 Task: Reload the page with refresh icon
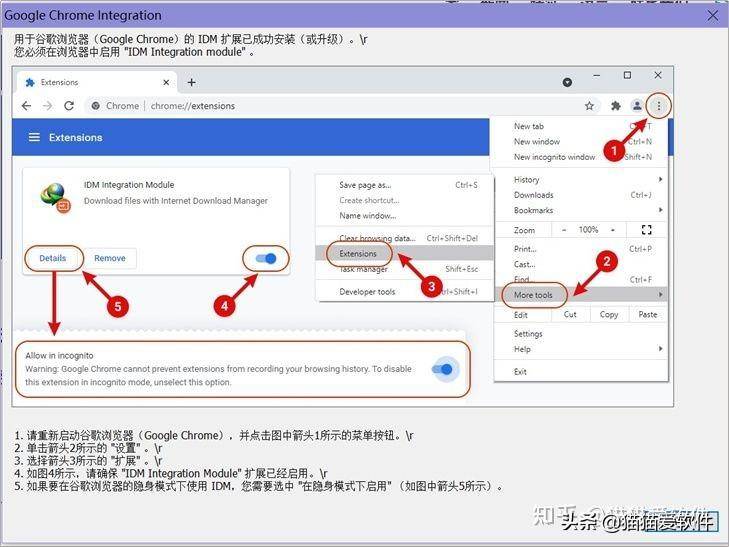(69, 106)
